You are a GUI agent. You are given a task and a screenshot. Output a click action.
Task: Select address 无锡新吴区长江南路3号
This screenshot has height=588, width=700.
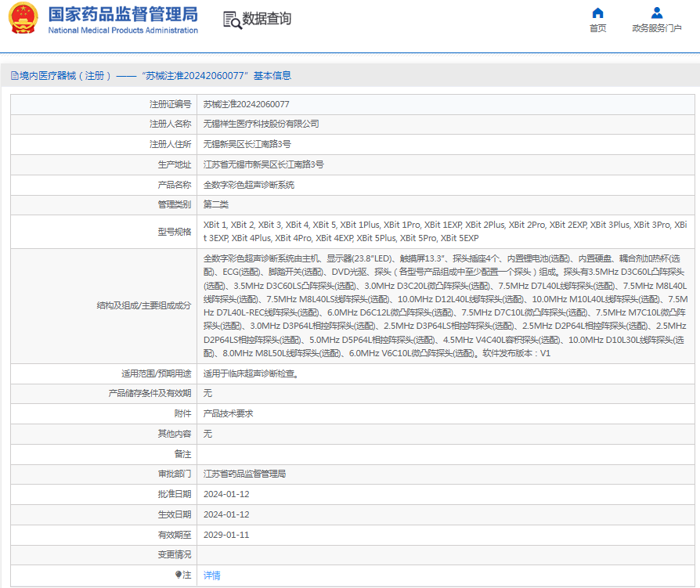(x=247, y=144)
